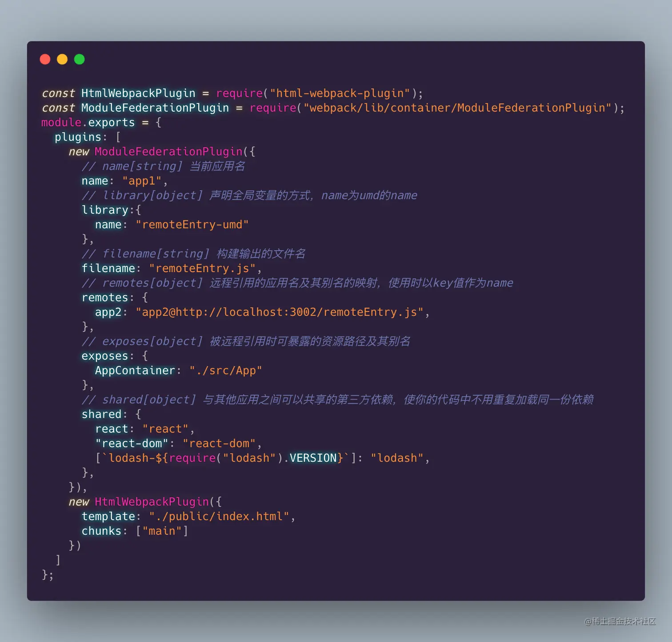
Task: Click the chunks ["main"] array
Action: pos(162,531)
